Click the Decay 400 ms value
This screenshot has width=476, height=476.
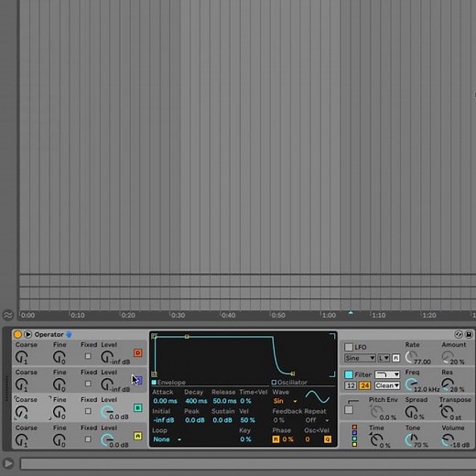pyautogui.click(x=196, y=401)
